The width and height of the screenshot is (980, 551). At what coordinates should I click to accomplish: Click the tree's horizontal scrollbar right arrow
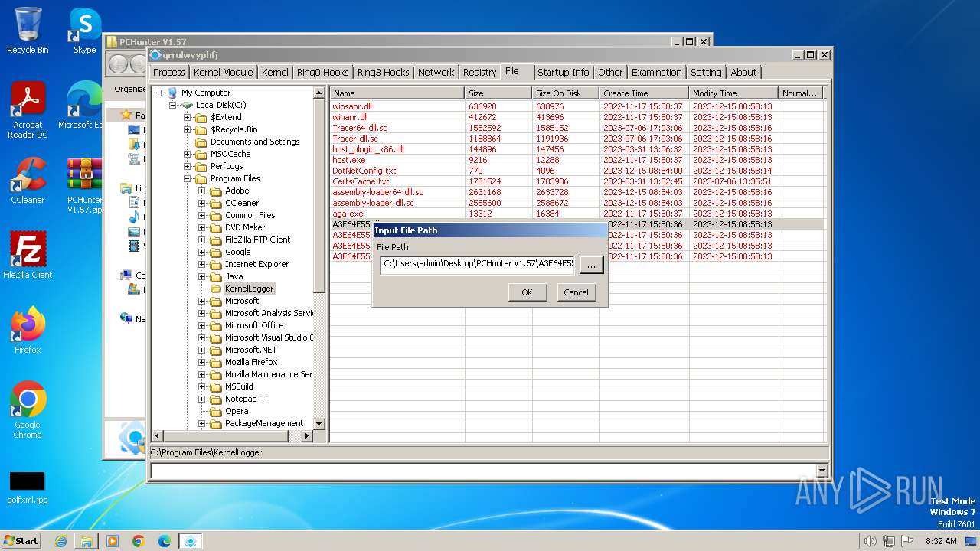point(307,435)
